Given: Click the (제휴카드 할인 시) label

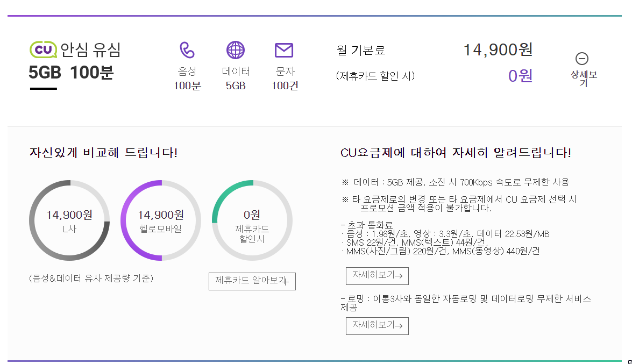Looking at the screenshot, I should 375,76.
